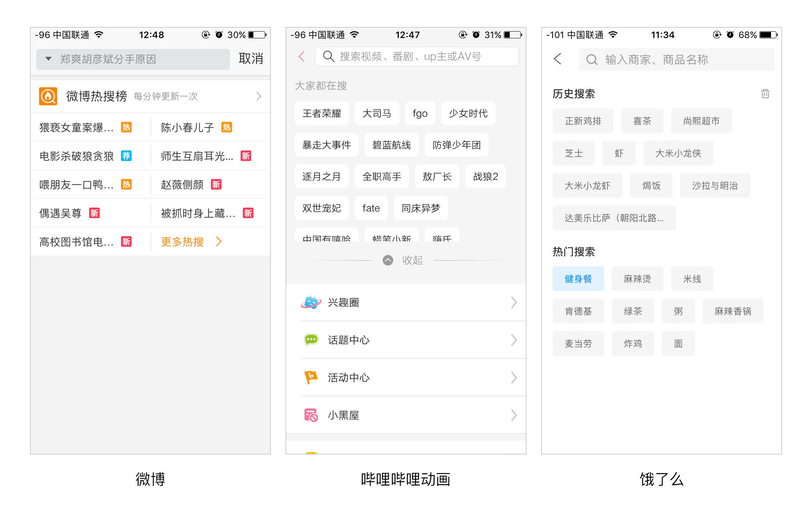Select history tag 达美乐比萨
812x519 pixels.
(x=614, y=218)
